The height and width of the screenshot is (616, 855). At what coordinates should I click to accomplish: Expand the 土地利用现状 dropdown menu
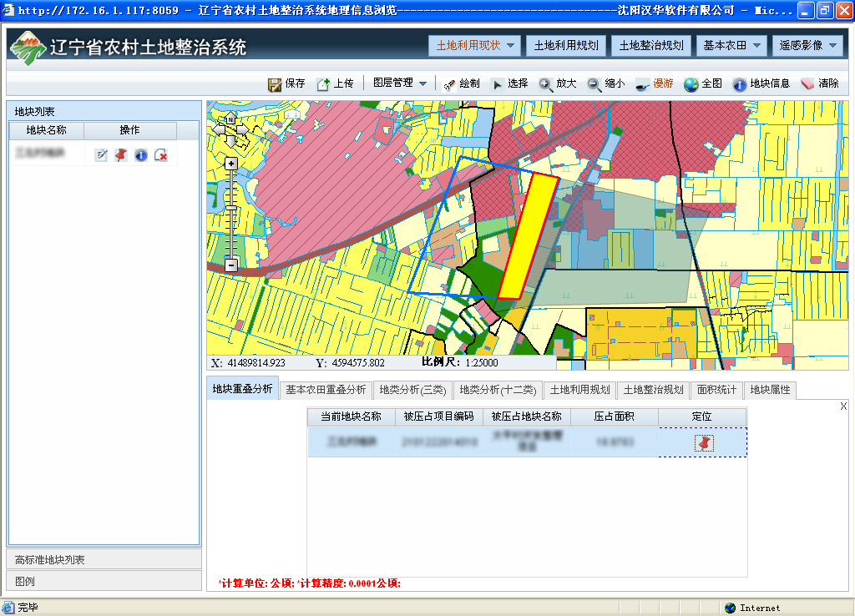tap(475, 46)
